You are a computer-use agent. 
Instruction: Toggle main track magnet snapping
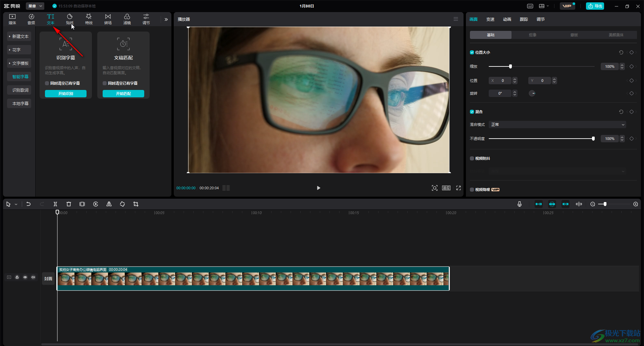tap(539, 204)
